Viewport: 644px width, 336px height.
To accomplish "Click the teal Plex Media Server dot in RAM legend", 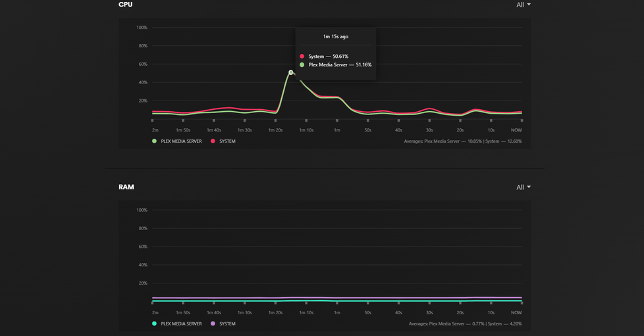I will 155,324.
